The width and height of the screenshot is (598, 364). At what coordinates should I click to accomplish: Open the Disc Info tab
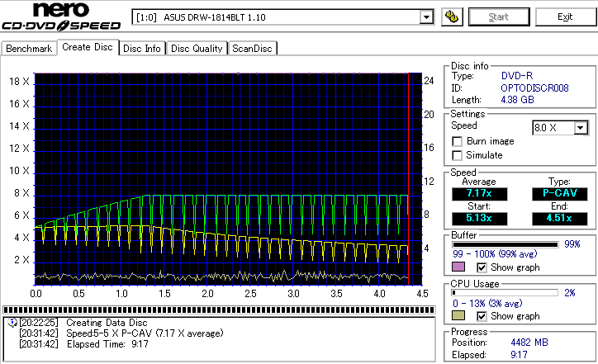[142, 49]
